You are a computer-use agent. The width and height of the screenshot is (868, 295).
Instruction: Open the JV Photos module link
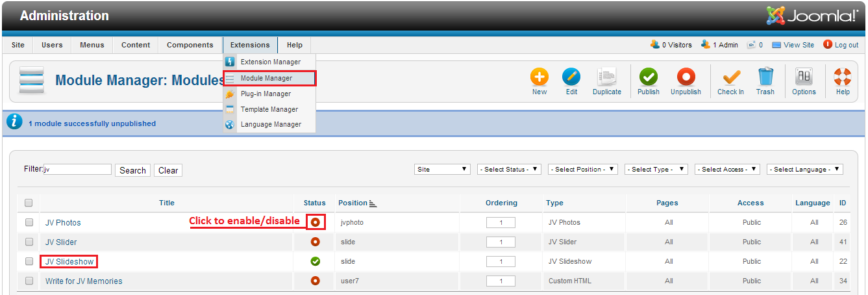coord(63,222)
